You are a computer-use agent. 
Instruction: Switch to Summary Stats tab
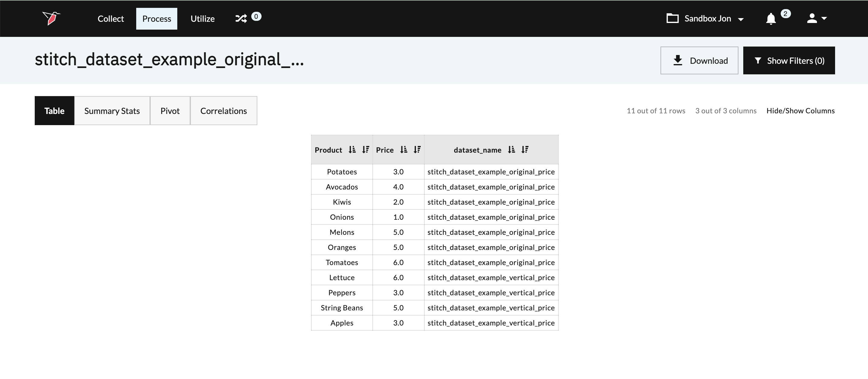point(112,111)
